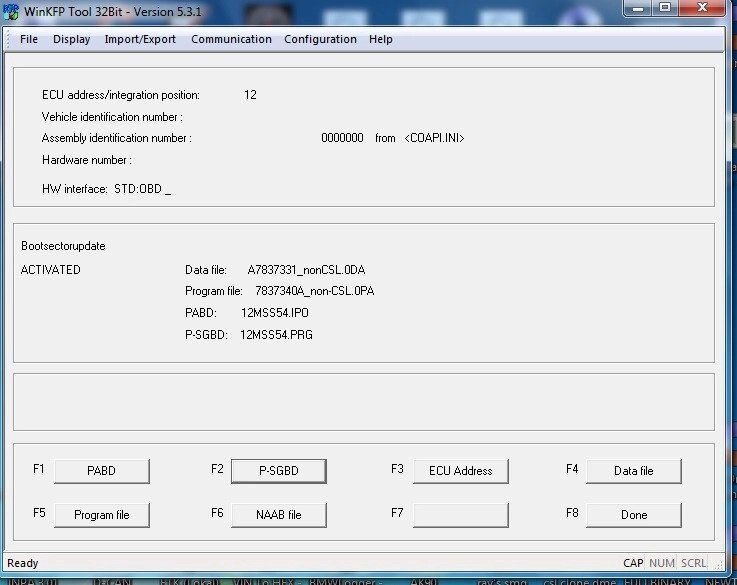The height and width of the screenshot is (585, 737).
Task: Click the F6 NAAB file button
Action: (x=279, y=515)
